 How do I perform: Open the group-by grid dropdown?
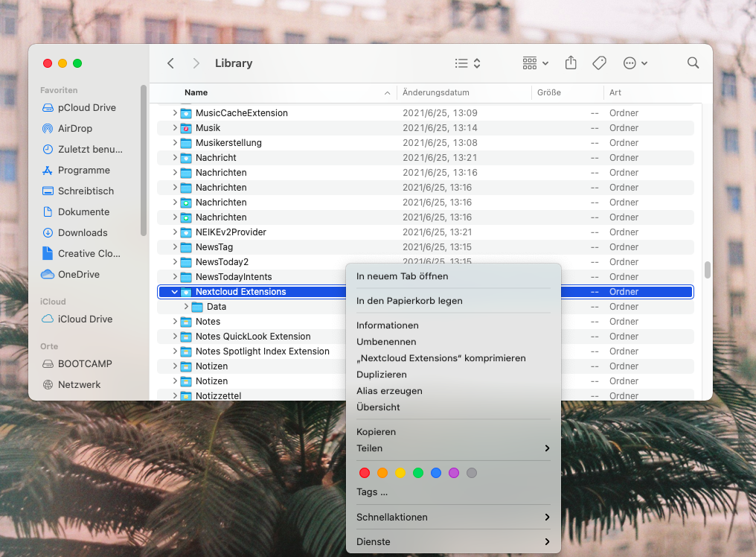point(536,63)
